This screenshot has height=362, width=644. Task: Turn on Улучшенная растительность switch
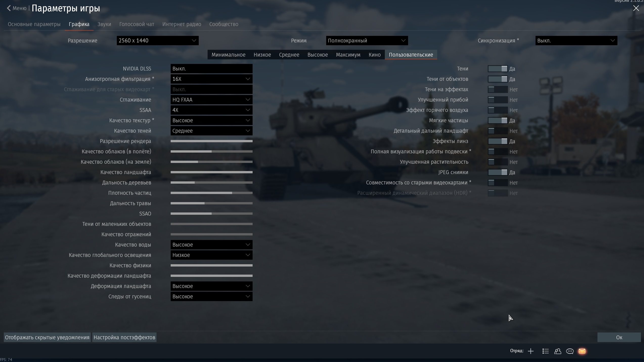[x=498, y=162]
